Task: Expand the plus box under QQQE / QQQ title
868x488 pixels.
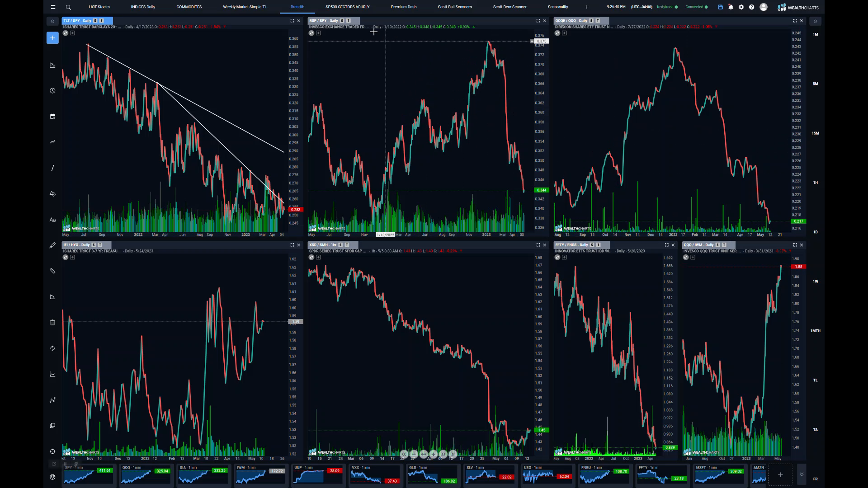Action: [x=564, y=33]
